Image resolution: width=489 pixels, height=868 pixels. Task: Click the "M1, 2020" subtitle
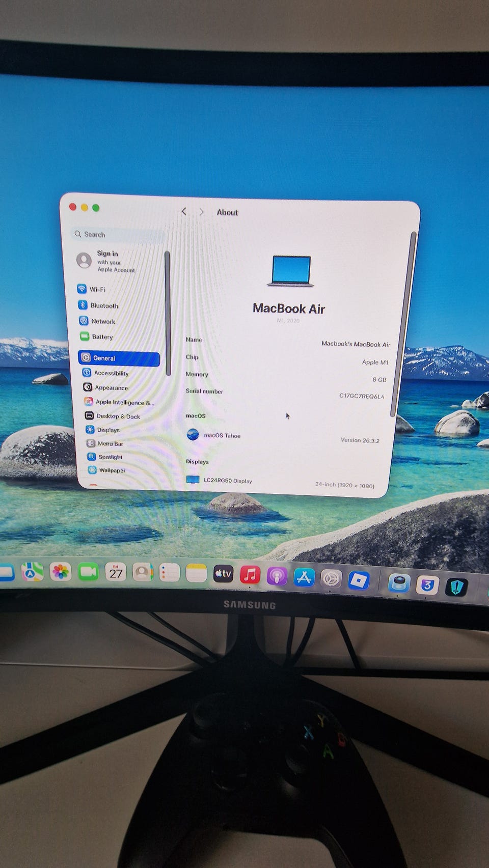288,321
